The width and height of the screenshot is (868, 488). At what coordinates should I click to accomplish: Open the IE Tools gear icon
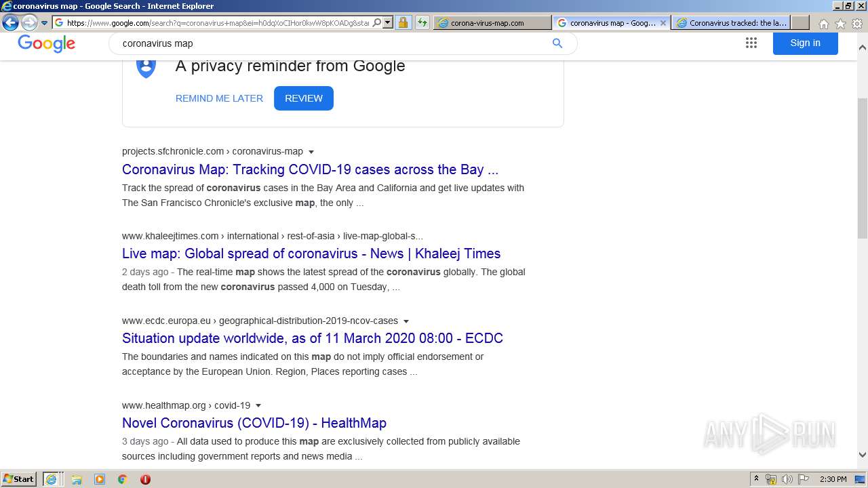[x=857, y=24]
